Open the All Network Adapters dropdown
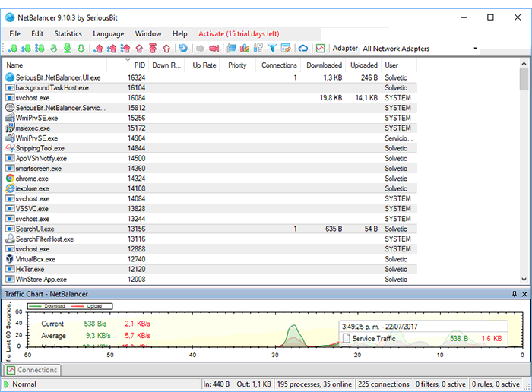The width and height of the screenshot is (532, 392). [x=475, y=49]
